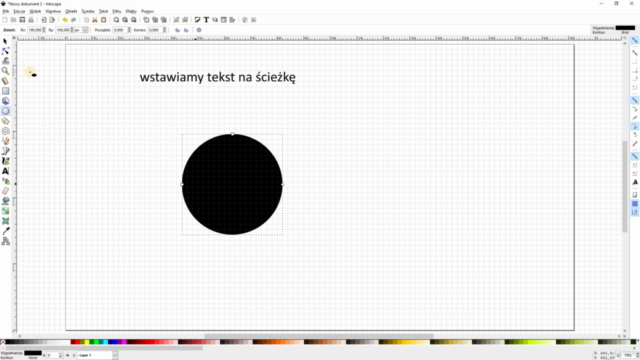
Task: Click the Print document icon
Action: pyautogui.click(x=31, y=20)
